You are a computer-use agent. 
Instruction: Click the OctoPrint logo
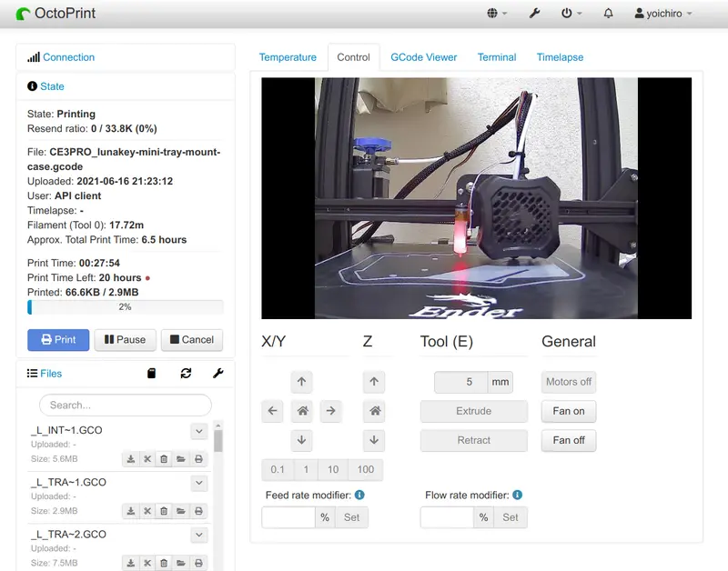[56, 14]
